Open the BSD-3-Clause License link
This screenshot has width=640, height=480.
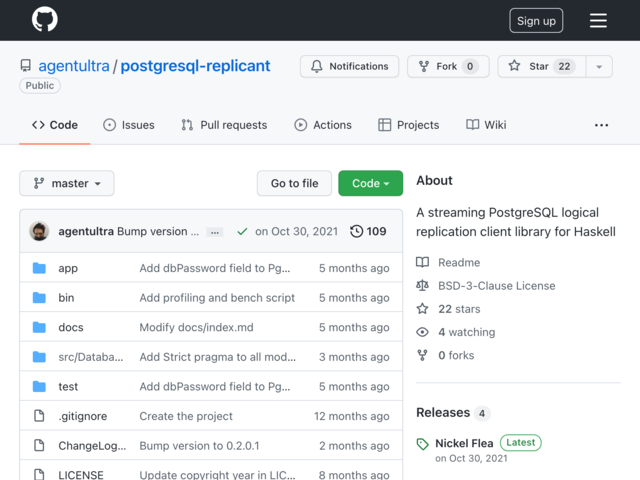(x=497, y=286)
